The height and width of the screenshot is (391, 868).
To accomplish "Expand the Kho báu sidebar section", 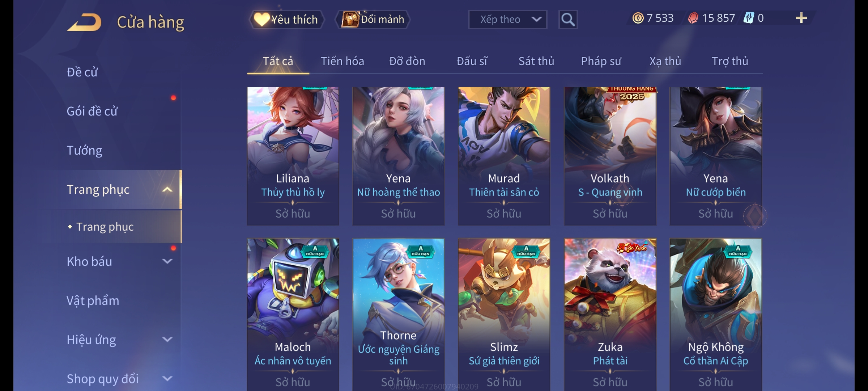I will pos(167,261).
